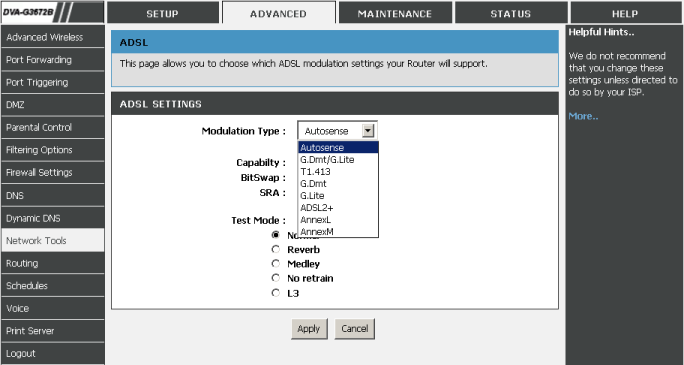Open the SETUP tab
The image size is (684, 365).
tap(163, 13)
